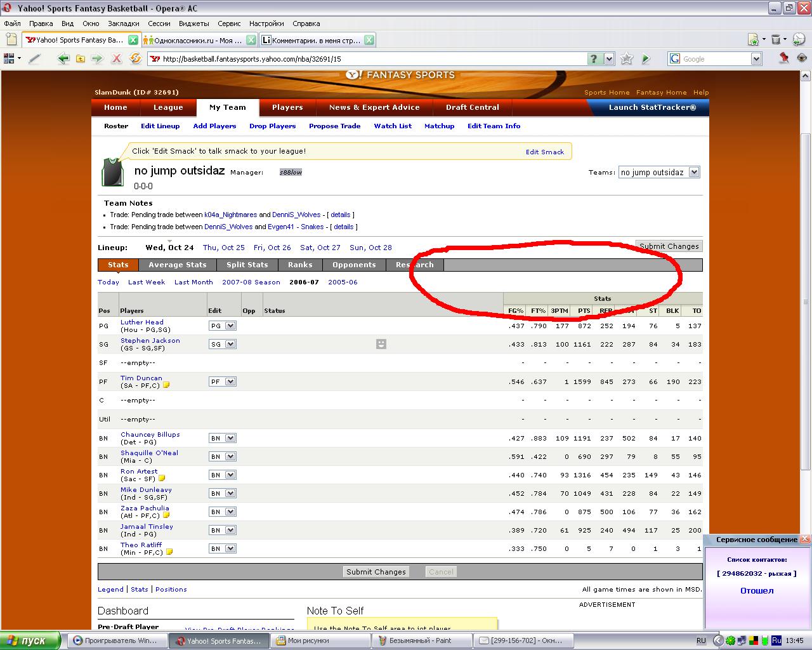This screenshot has width=812, height=650.
Task: Open Chauncey Billups position dropdown
Action: point(222,438)
